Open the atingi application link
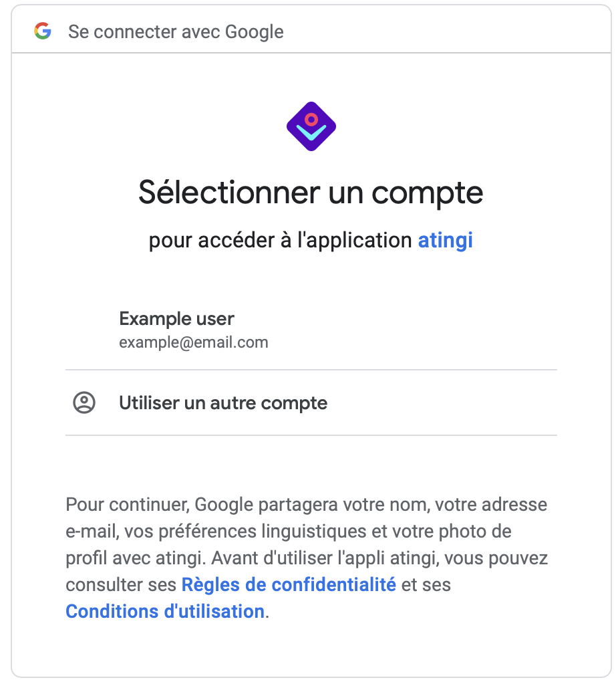Screen dimensions: 616x686 (445, 240)
